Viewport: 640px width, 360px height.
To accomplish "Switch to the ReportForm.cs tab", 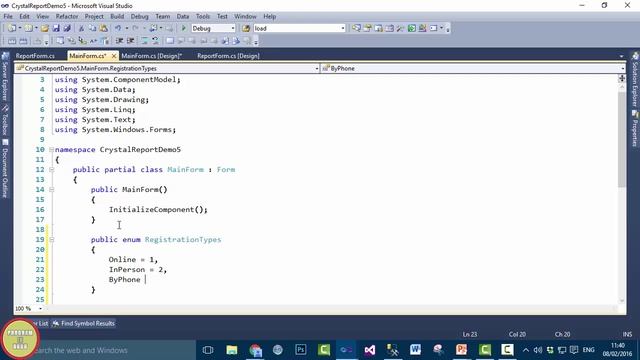I will click(35, 56).
